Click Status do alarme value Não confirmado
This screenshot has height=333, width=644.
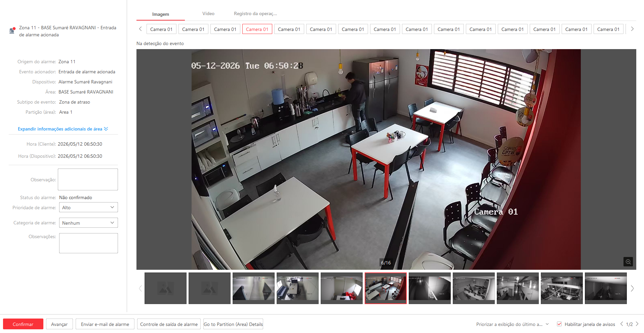point(76,197)
